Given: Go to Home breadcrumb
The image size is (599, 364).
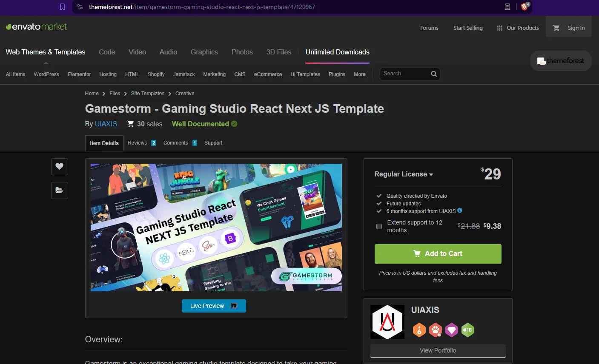Looking at the screenshot, I should pos(92,94).
